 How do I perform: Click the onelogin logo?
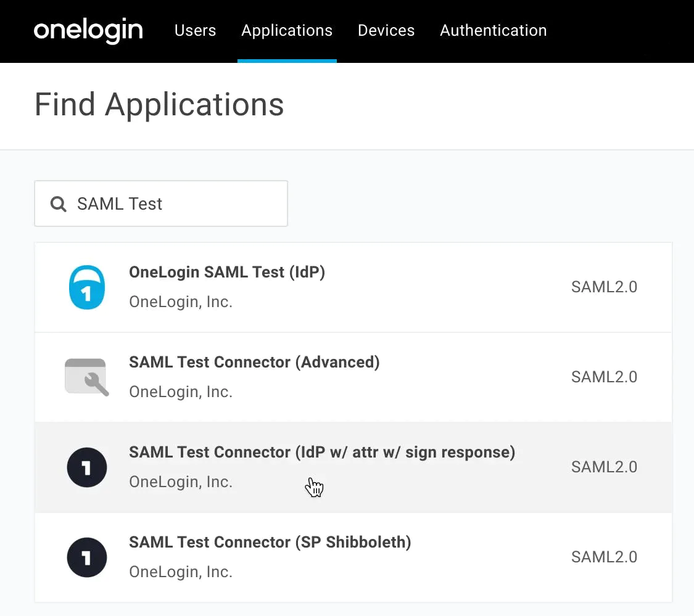point(88,31)
